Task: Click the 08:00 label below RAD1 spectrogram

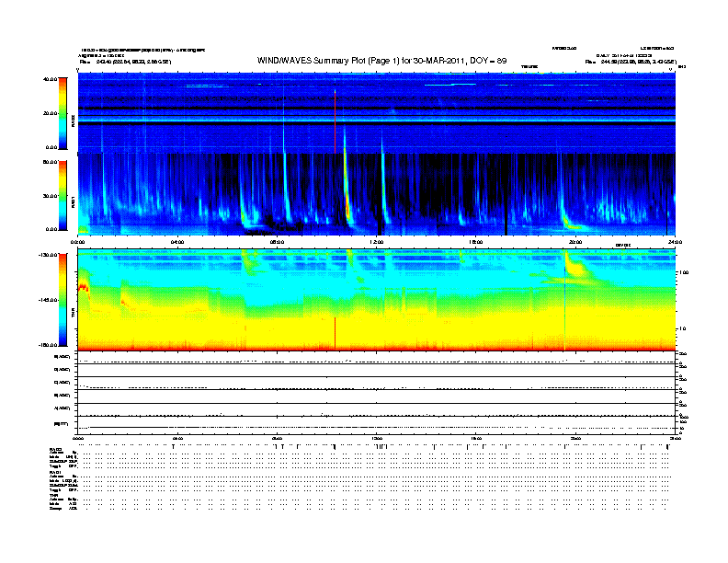Action: [x=278, y=242]
